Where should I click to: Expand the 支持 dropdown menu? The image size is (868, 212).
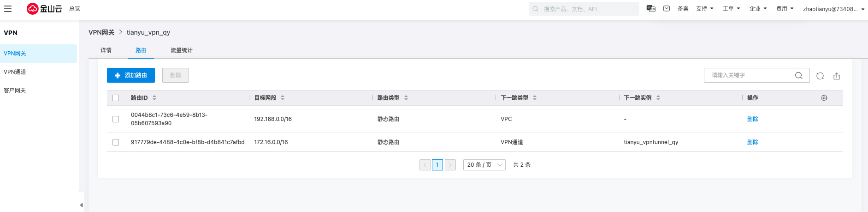coord(704,9)
